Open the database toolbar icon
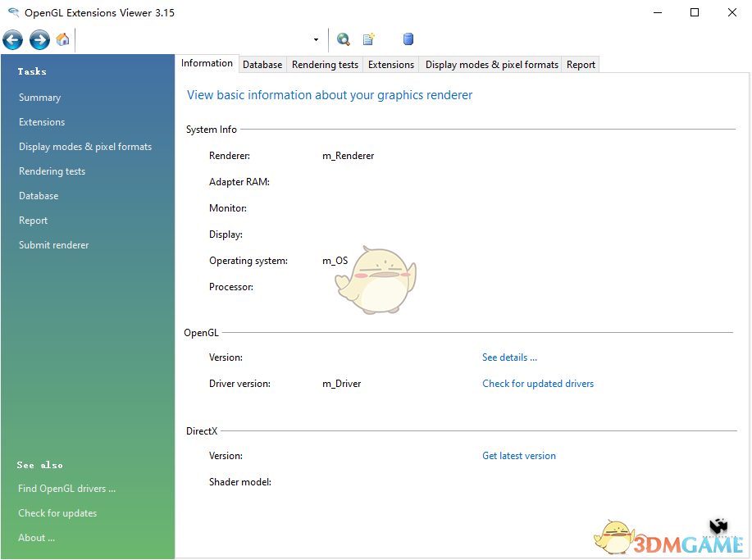 click(408, 39)
